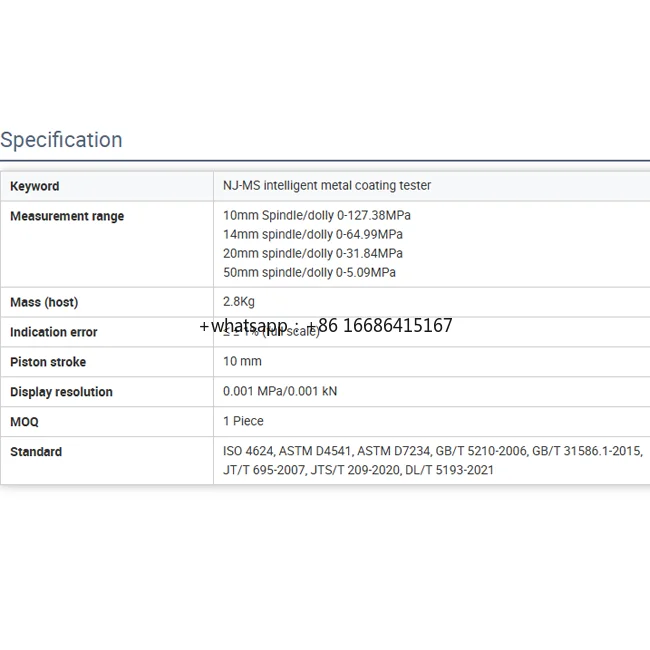Select the Measurement range label

(x=67, y=216)
